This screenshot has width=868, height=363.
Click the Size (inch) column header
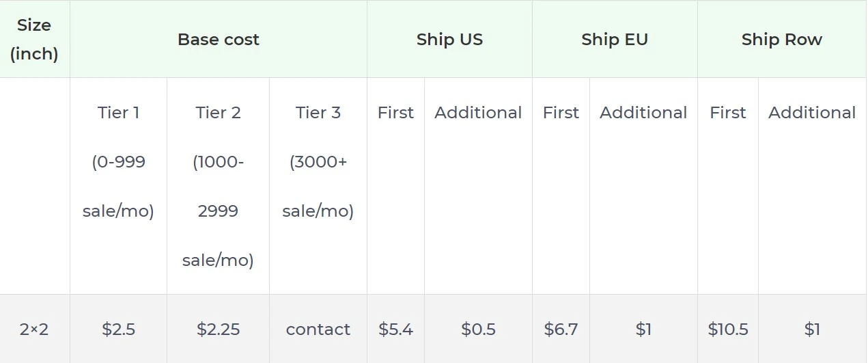[x=34, y=39]
